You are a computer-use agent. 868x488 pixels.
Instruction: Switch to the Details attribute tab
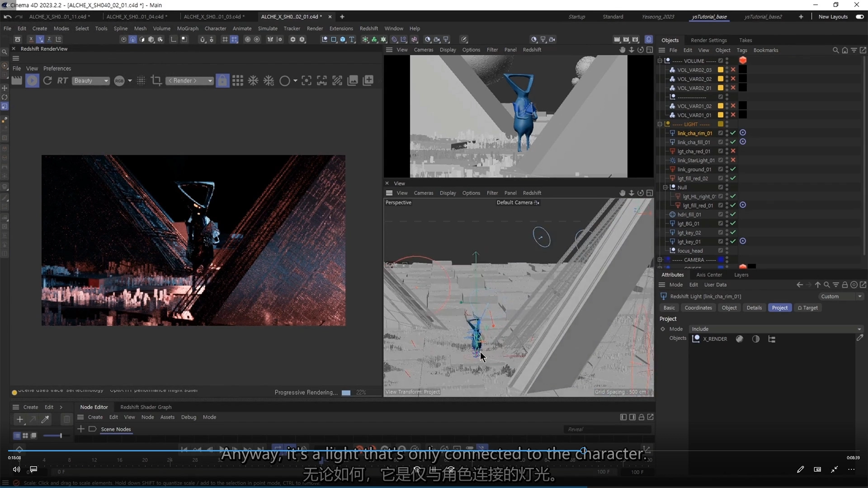pos(754,308)
